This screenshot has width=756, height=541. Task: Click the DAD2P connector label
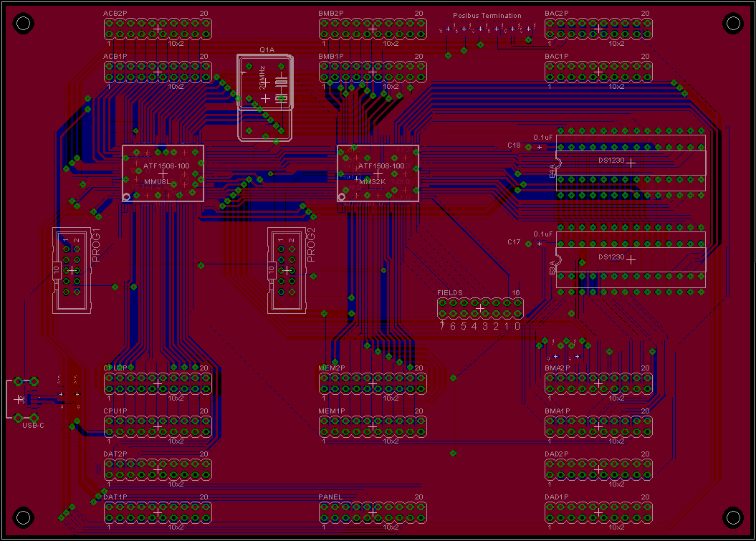[x=557, y=454]
